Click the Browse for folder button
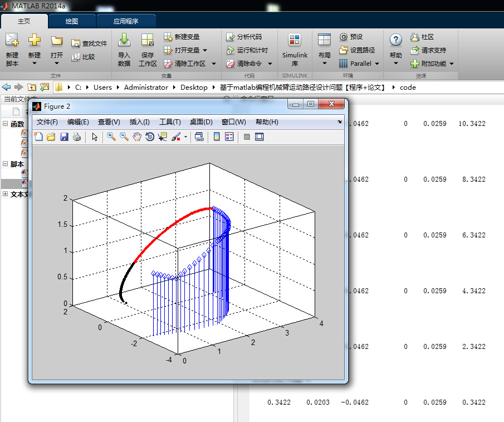The height and width of the screenshot is (422, 504). click(x=45, y=87)
